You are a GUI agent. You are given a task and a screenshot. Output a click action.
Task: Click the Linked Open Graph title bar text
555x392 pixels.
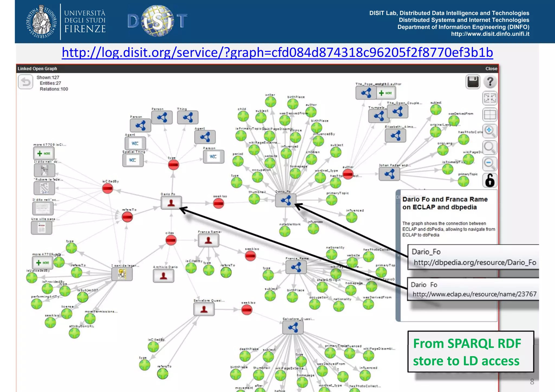coord(37,69)
